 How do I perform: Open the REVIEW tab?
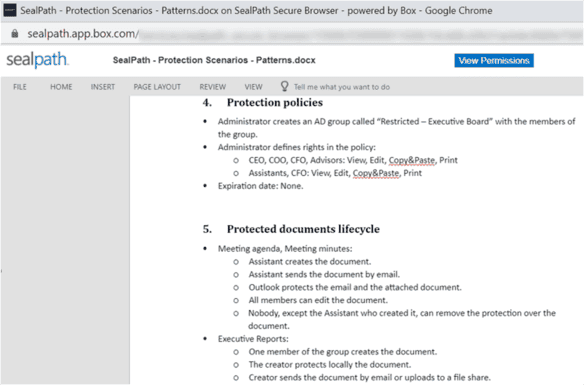click(213, 87)
